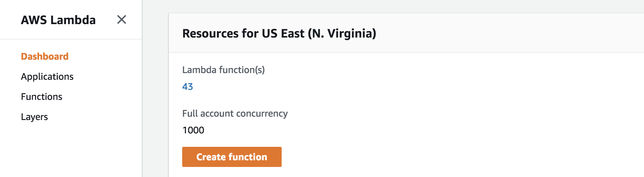The height and width of the screenshot is (177, 644).
Task: Click the gray header bar of Resources panel
Action: [504, 34]
